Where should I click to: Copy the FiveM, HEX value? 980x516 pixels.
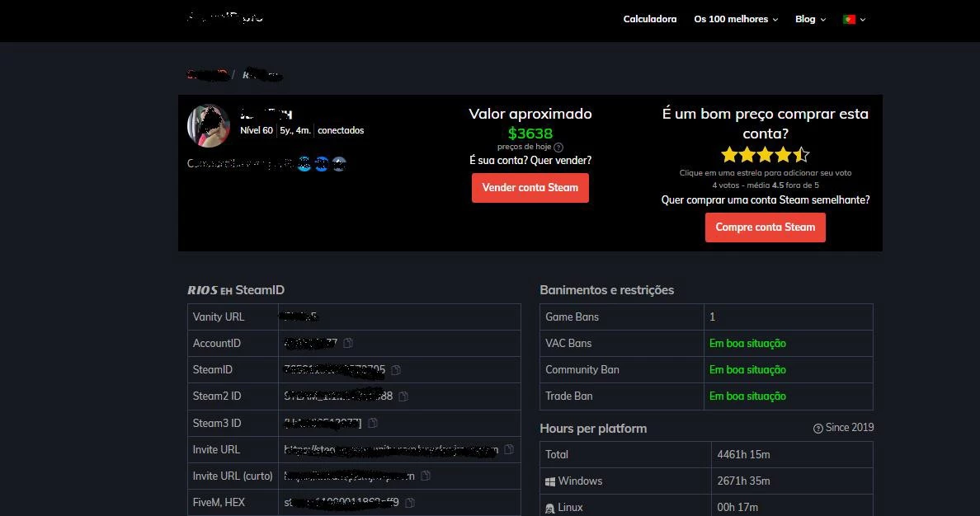(410, 502)
